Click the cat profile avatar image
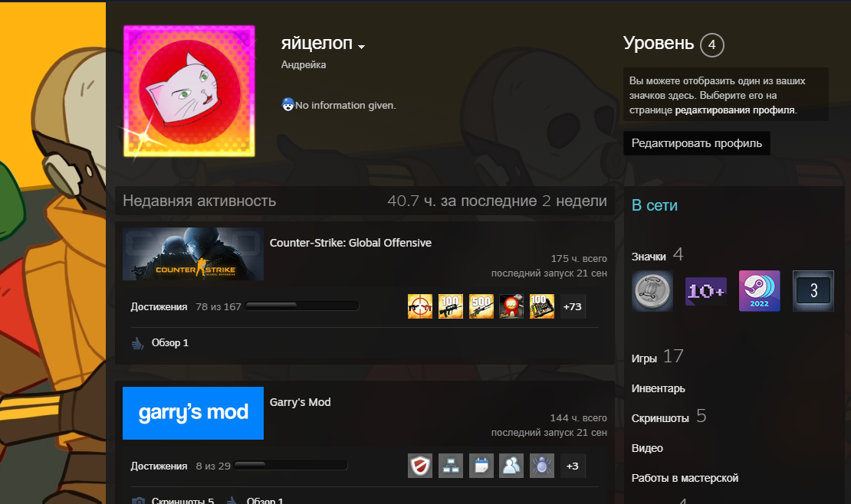This screenshot has width=851, height=504. pyautogui.click(x=189, y=91)
